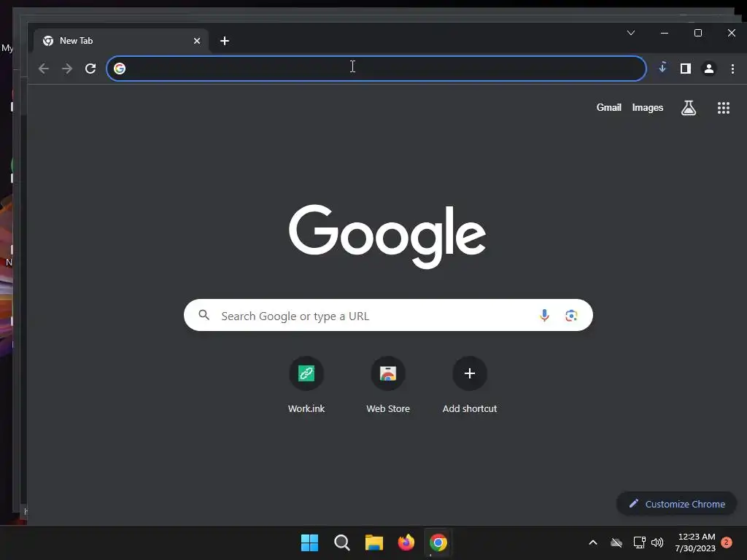747x560 pixels.
Task: Open the profile avatar icon
Action: 709,69
